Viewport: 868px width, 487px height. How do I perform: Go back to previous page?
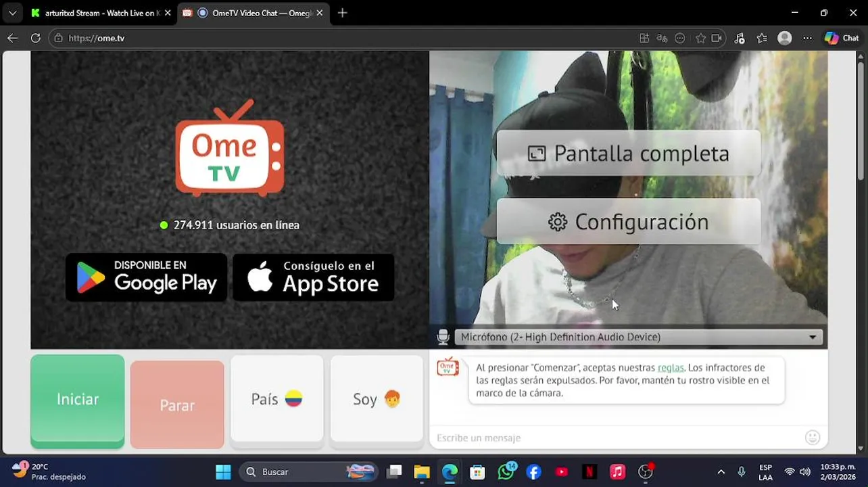pos(13,38)
